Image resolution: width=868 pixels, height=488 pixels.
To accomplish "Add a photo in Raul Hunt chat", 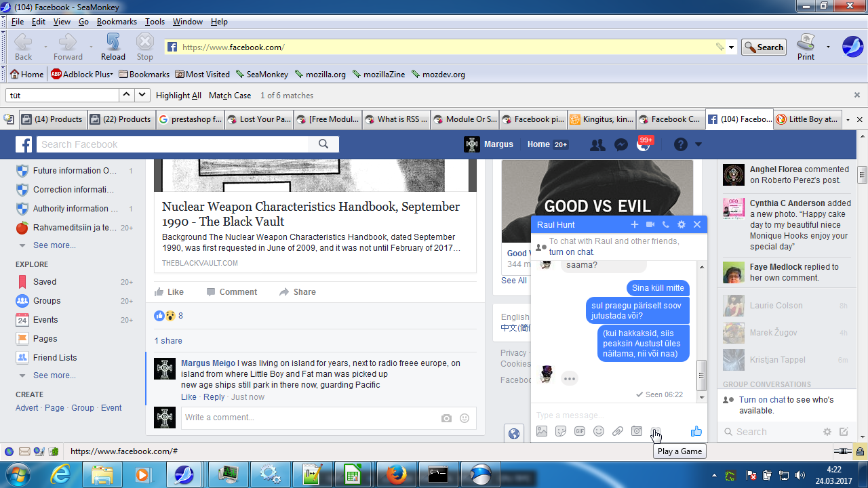I will pos(542,431).
